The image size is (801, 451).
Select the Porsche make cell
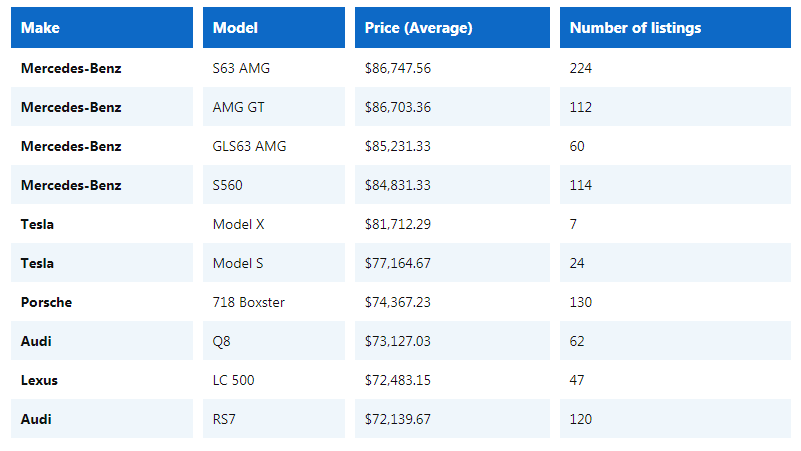click(102, 302)
